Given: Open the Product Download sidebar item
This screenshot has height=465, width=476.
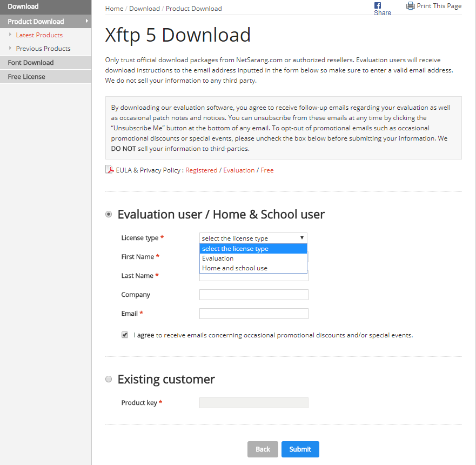Looking at the screenshot, I should pyautogui.click(x=45, y=21).
